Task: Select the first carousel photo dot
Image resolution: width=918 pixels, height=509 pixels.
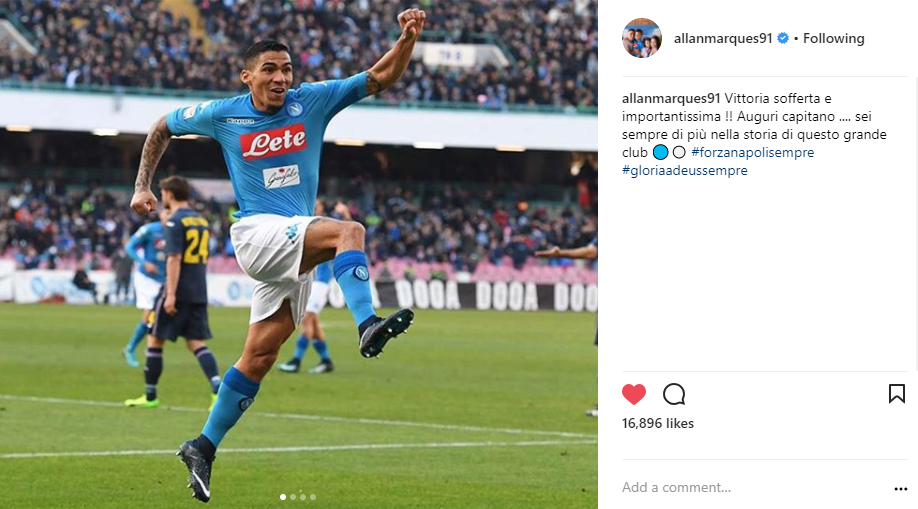Action: [283, 497]
